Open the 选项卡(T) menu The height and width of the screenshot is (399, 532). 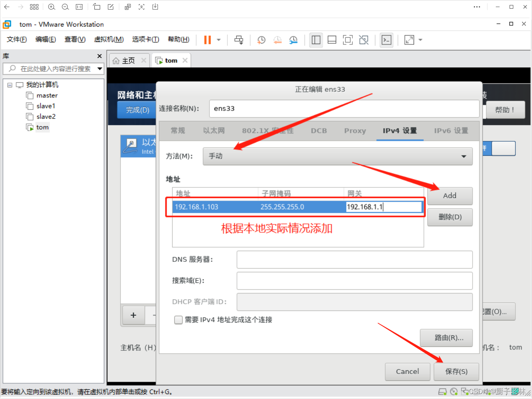tap(146, 39)
